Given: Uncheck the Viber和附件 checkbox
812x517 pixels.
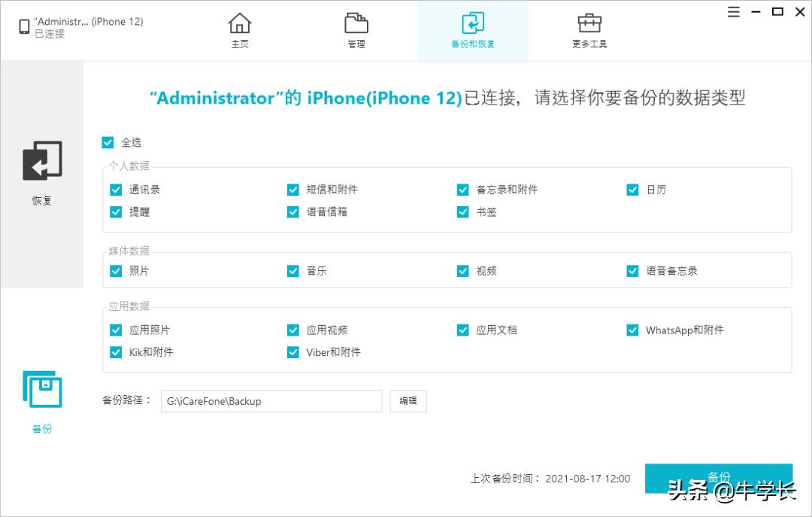Looking at the screenshot, I should pyautogui.click(x=292, y=352).
